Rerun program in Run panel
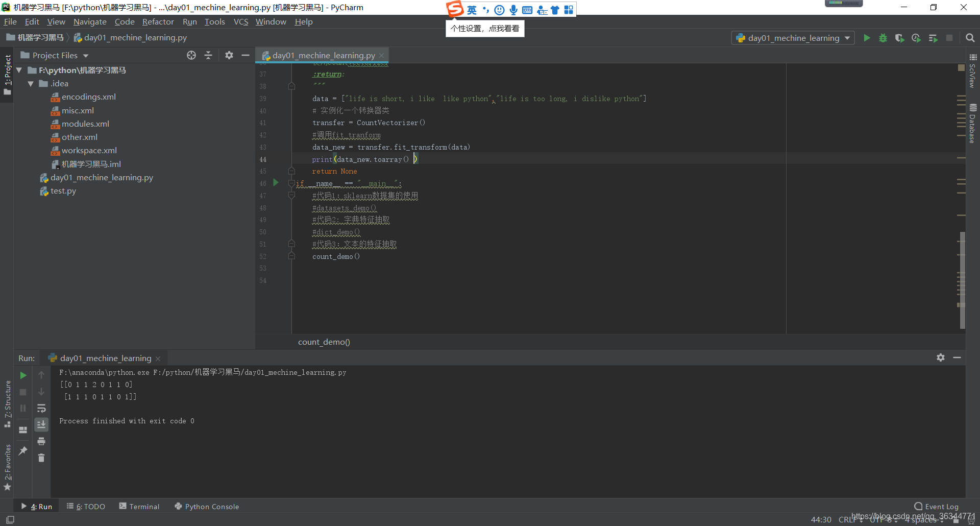 (x=23, y=375)
